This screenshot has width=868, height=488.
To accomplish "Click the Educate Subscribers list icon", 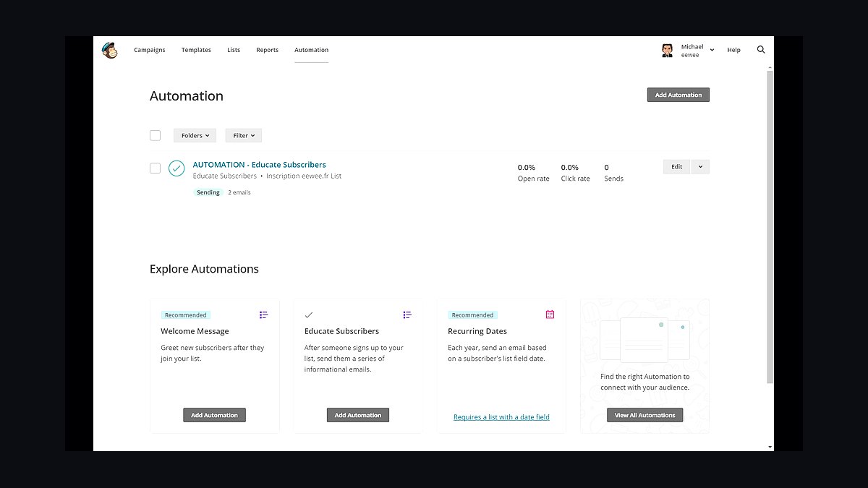I will pyautogui.click(x=407, y=314).
